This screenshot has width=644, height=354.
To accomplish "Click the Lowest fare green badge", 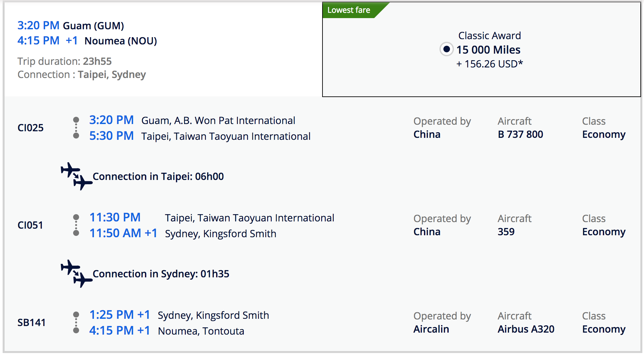I will (349, 10).
